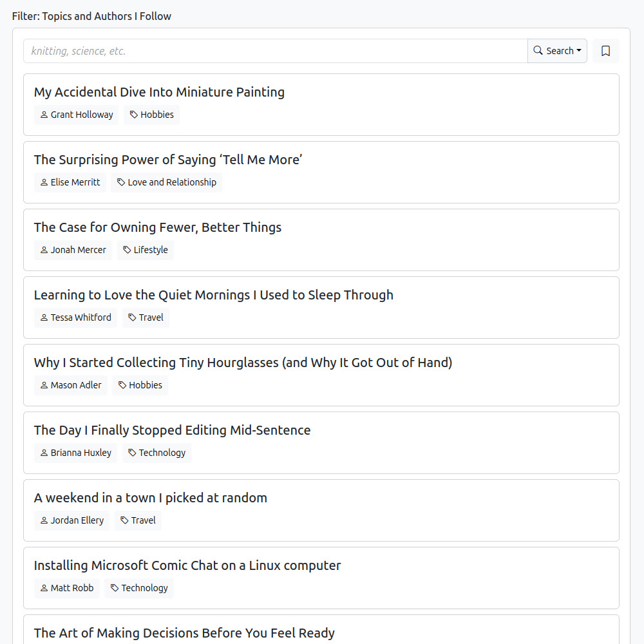Viewport: 644px width, 644px height.
Task: Filter by author Jordan Ellery
Action: pos(71,520)
